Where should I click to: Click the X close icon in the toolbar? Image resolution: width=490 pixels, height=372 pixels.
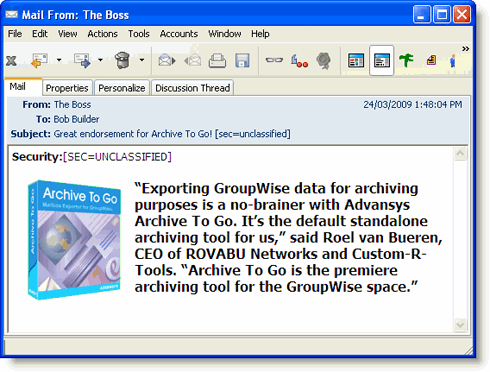pyautogui.click(x=11, y=61)
